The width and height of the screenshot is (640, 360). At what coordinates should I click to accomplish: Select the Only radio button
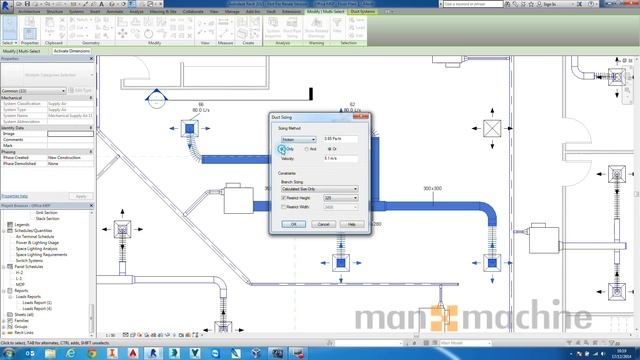pos(282,149)
